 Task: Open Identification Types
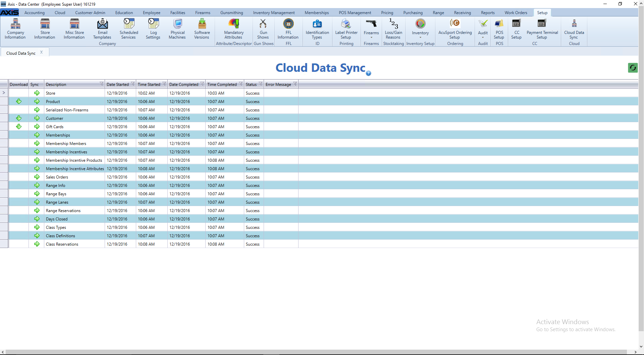(317, 29)
